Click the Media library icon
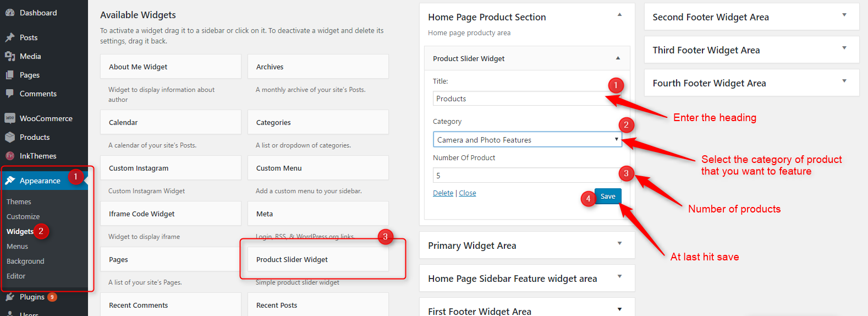 (9, 56)
